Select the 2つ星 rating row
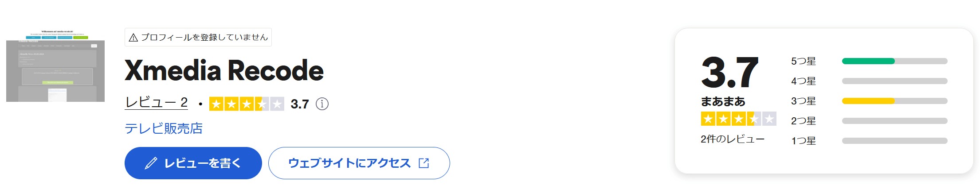This screenshot has height=193, width=980. [869, 121]
